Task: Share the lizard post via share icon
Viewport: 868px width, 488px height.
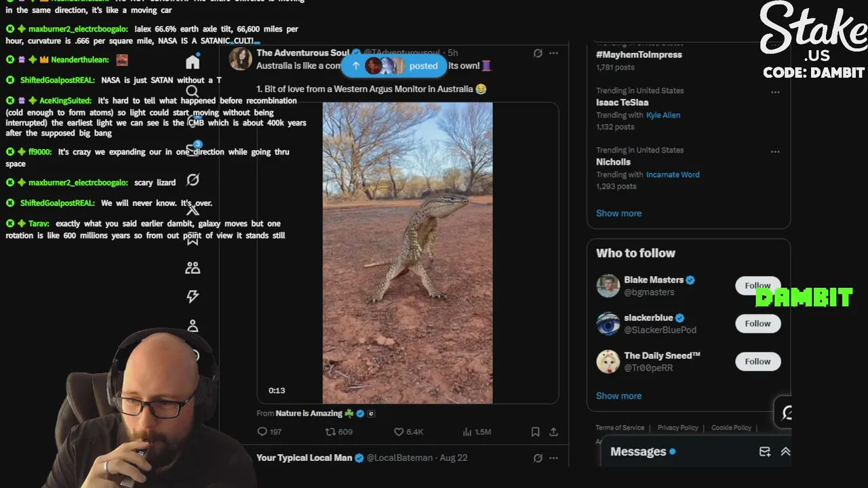Action: tap(553, 432)
